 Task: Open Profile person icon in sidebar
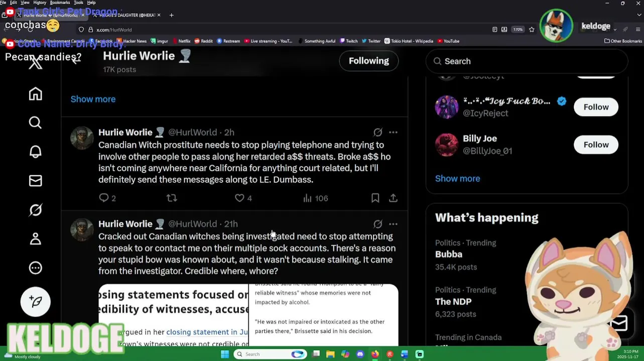click(x=35, y=239)
